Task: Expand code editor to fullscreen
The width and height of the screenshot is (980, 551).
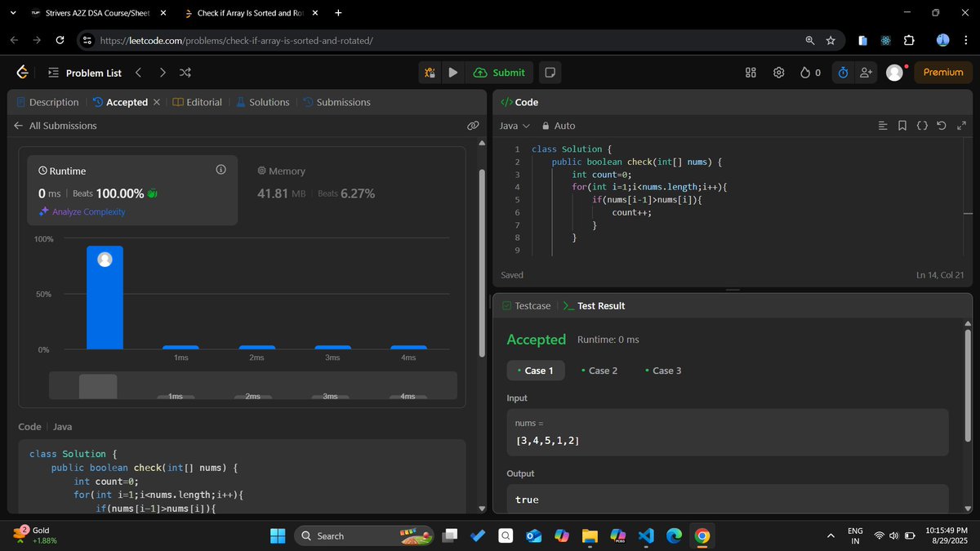Action: tap(961, 126)
